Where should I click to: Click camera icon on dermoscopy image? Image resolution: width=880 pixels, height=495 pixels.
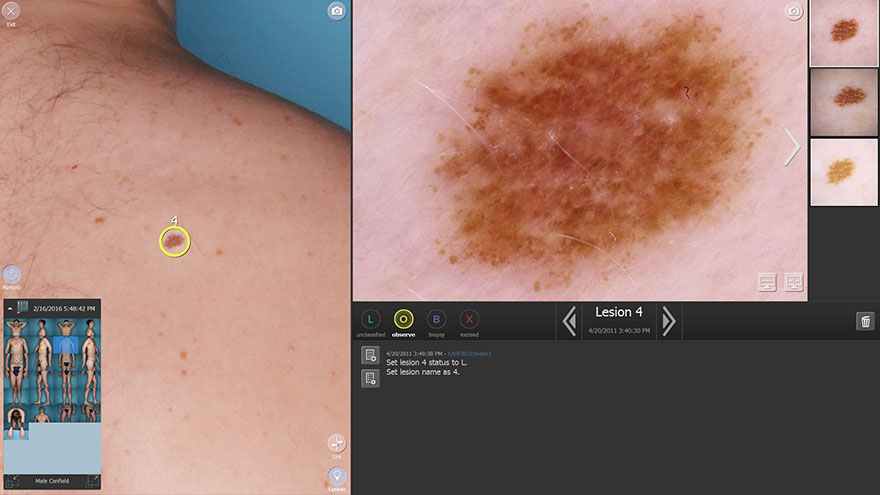pos(793,11)
